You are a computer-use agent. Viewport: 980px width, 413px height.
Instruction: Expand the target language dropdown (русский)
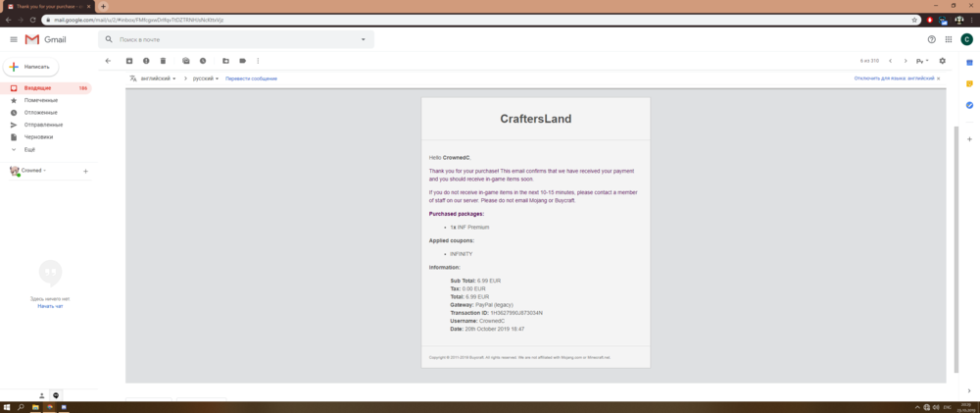pyautogui.click(x=205, y=78)
